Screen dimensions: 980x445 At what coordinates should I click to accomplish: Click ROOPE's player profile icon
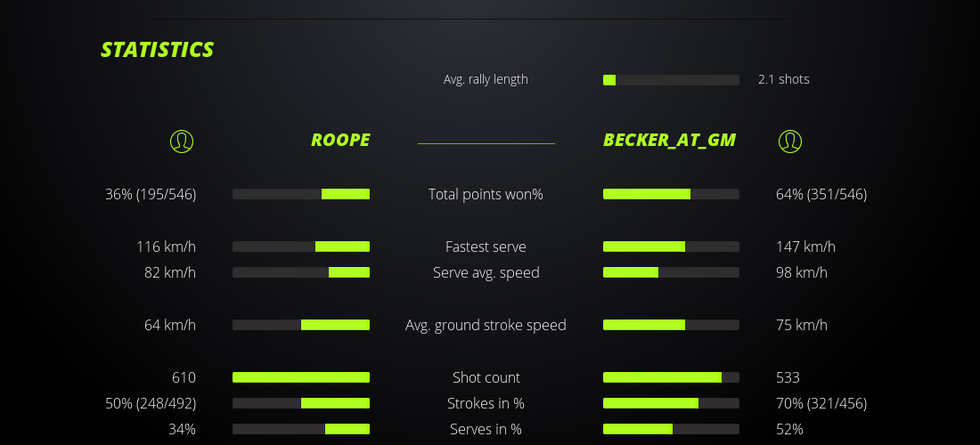[x=182, y=141]
